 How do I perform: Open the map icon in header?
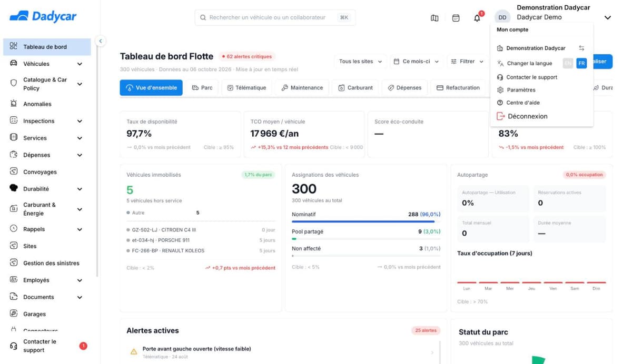pyautogui.click(x=434, y=18)
